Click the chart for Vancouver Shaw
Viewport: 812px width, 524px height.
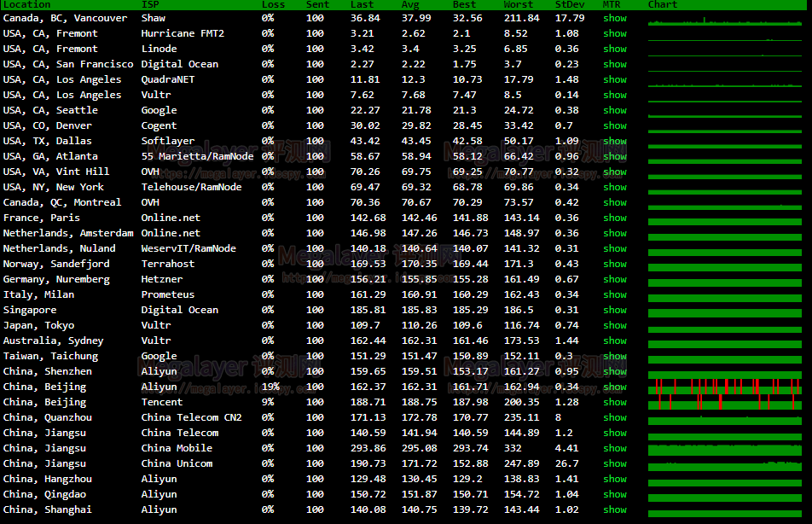[725, 20]
